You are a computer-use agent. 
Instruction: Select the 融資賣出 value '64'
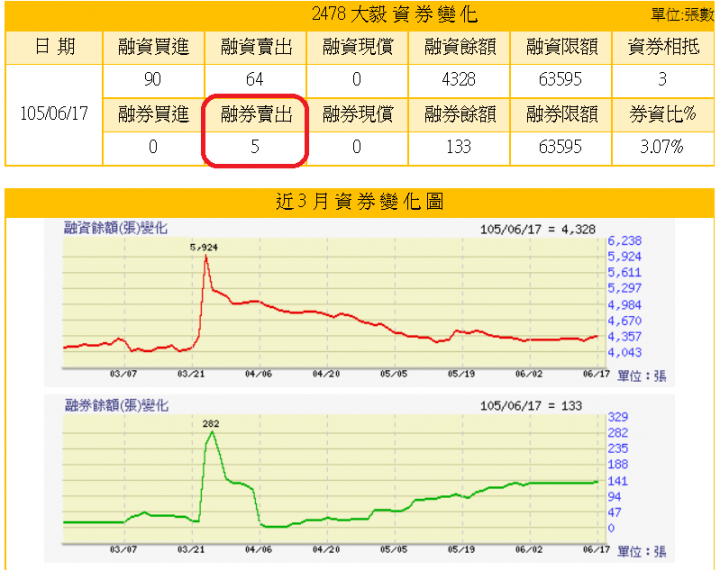pyautogui.click(x=254, y=79)
